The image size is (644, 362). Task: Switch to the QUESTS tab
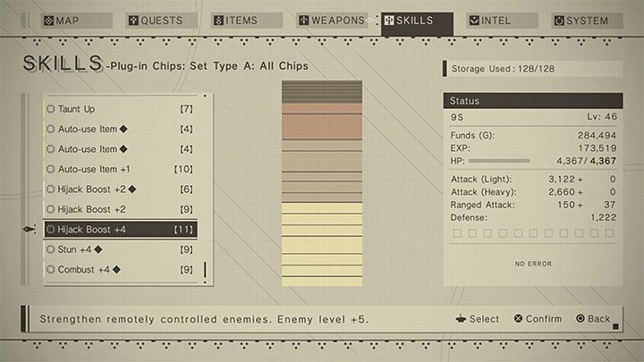coord(156,21)
